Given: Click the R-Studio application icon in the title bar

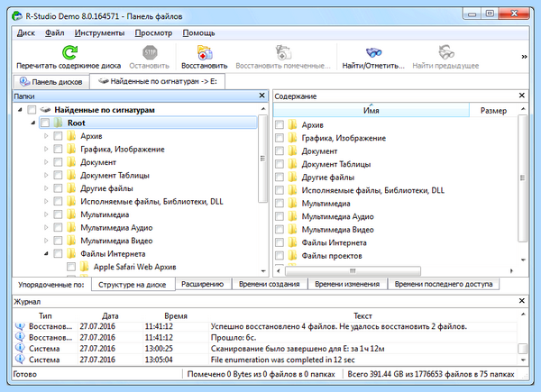Looking at the screenshot, I should click(17, 16).
